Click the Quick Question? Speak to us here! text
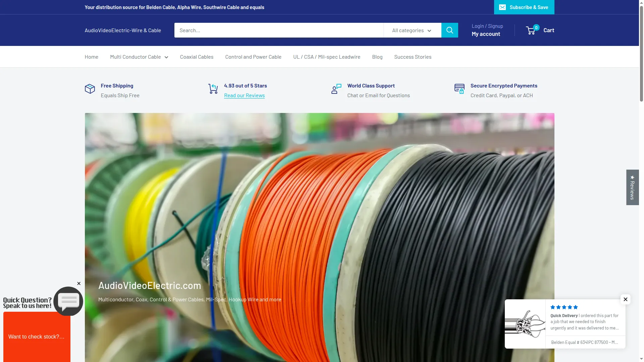Viewport: 644px width, 362px height. 27,303
